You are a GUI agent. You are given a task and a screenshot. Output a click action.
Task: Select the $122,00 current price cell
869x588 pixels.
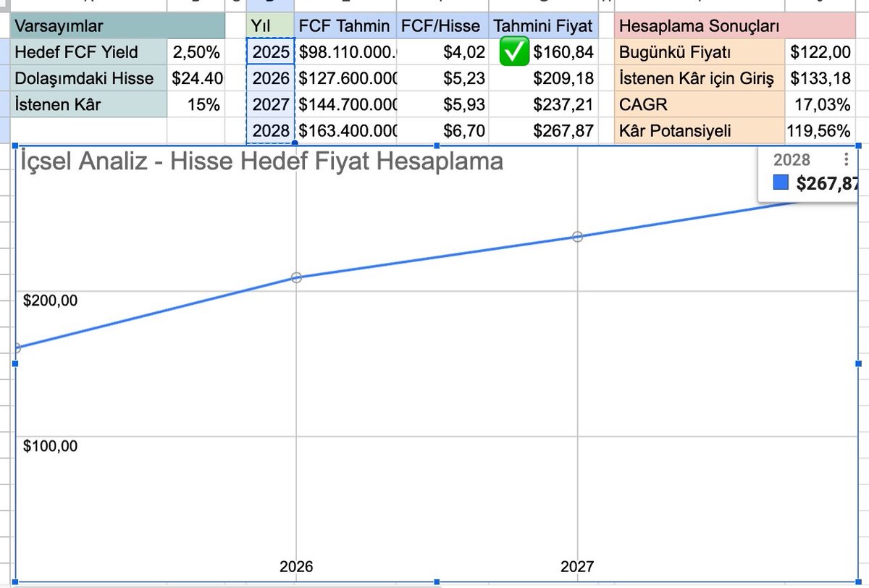tap(820, 52)
